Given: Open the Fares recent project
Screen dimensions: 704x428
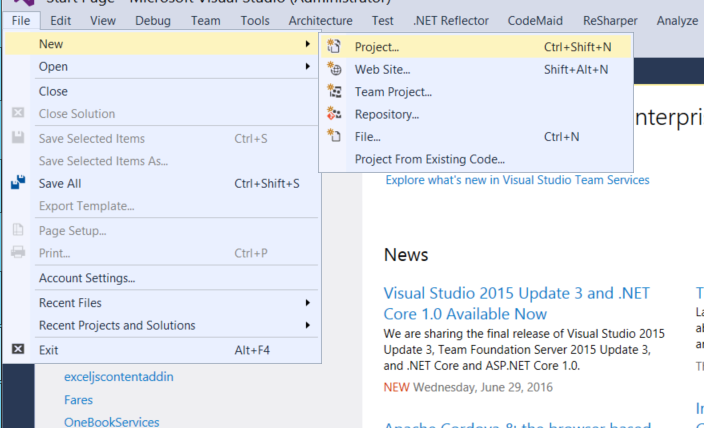Looking at the screenshot, I should point(79,400).
